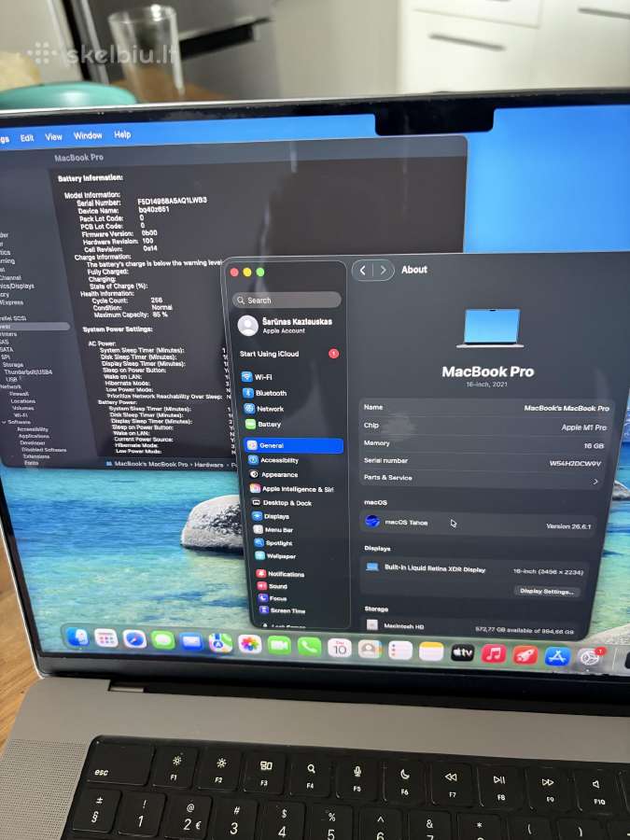Collapse Software section in System Information

[x=4, y=422]
